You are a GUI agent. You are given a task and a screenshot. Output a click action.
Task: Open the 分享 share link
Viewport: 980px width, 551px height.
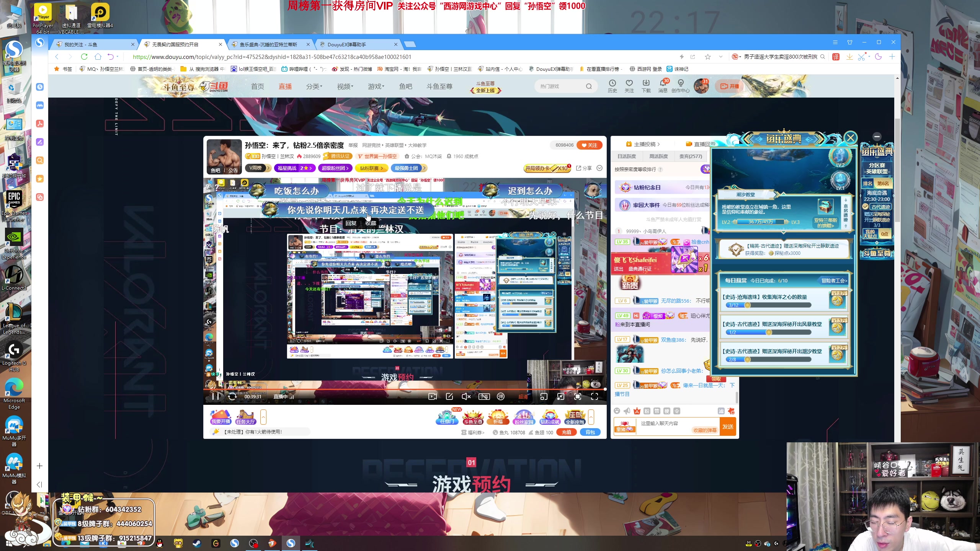(584, 168)
